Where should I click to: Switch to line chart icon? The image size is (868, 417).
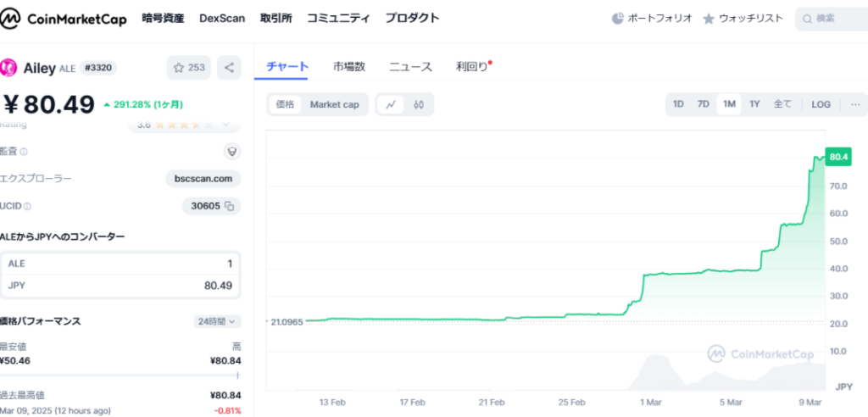click(x=391, y=104)
